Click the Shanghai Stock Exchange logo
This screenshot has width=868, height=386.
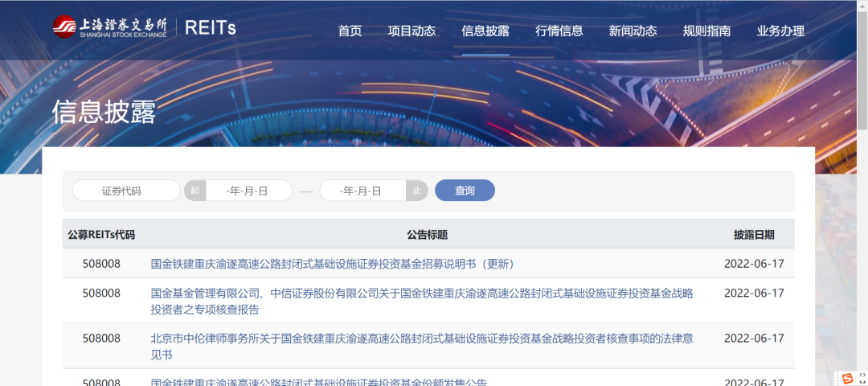[109, 27]
